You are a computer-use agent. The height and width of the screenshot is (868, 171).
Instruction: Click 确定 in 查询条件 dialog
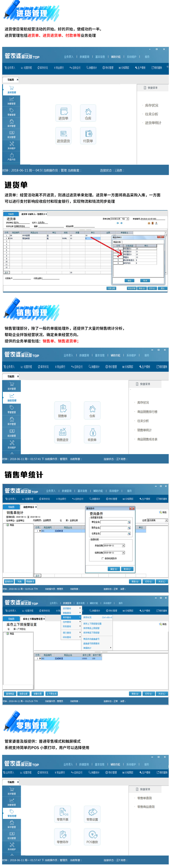click(x=114, y=569)
